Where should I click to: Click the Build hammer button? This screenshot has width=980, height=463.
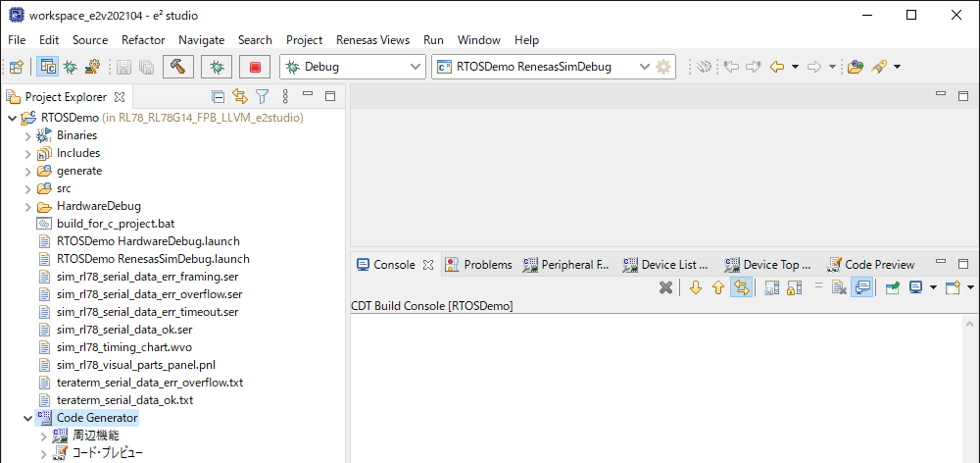tap(178, 67)
